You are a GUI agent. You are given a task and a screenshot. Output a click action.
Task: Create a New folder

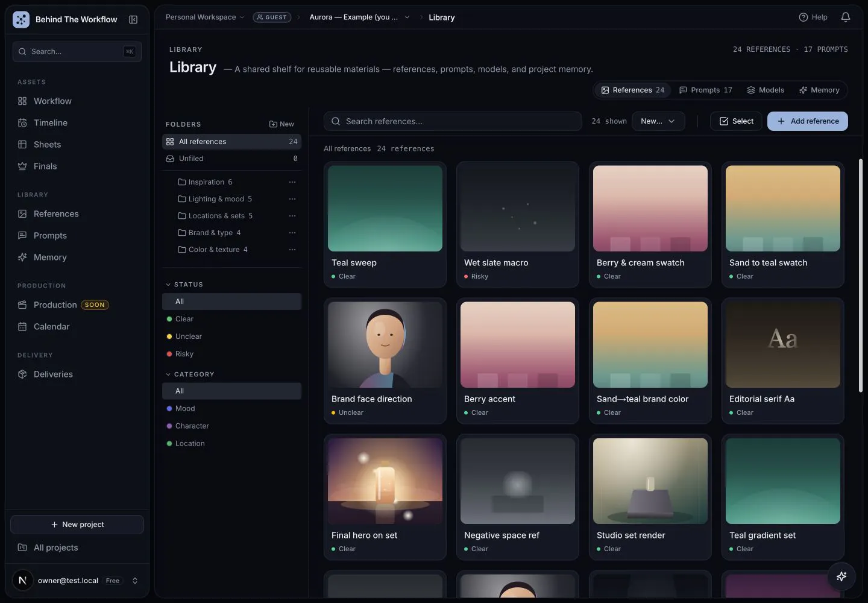pyautogui.click(x=281, y=124)
